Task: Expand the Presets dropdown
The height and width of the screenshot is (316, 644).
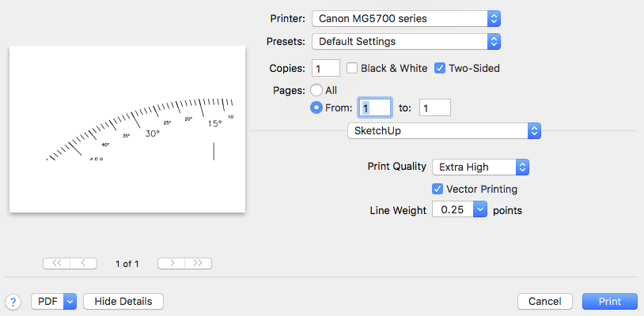Action: pyautogui.click(x=406, y=40)
